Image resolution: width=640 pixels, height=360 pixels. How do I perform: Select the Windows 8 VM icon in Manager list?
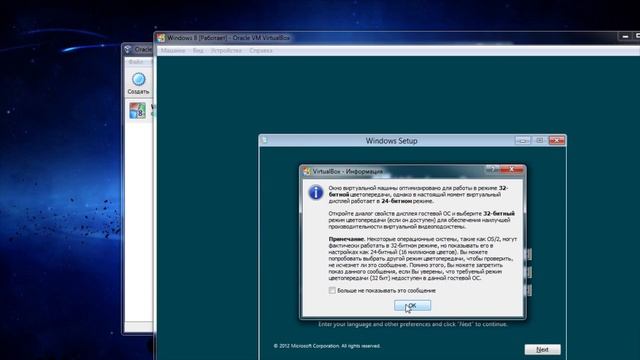coord(138,111)
